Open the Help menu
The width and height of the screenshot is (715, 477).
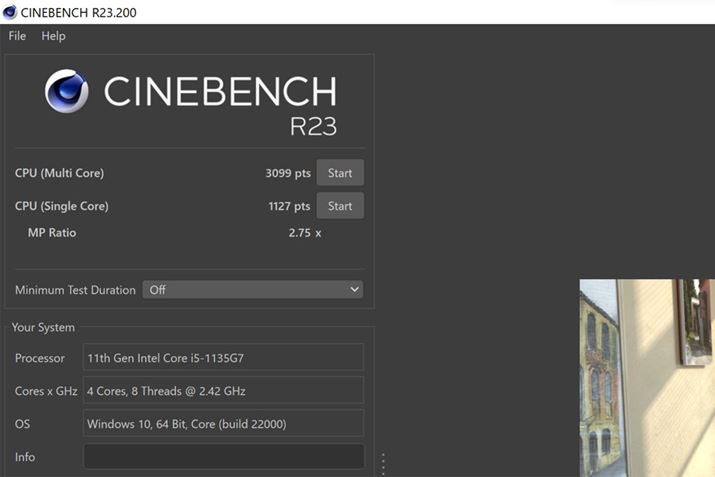pyautogui.click(x=53, y=36)
